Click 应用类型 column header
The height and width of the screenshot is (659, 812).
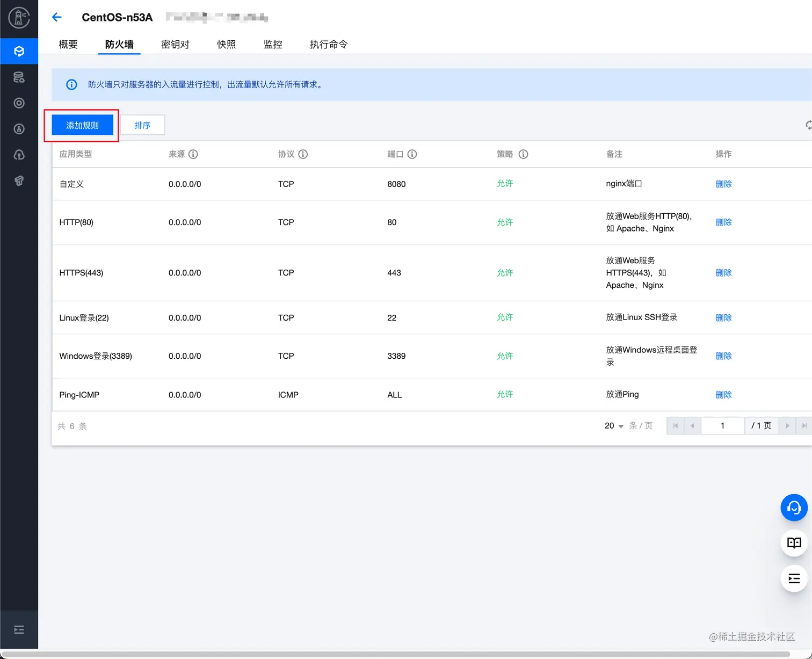coord(76,154)
